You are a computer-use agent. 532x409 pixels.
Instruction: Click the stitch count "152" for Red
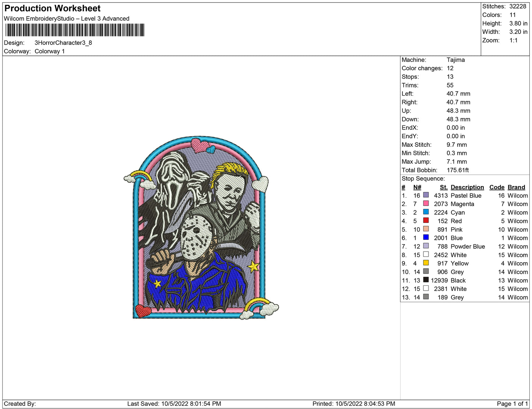point(443,221)
